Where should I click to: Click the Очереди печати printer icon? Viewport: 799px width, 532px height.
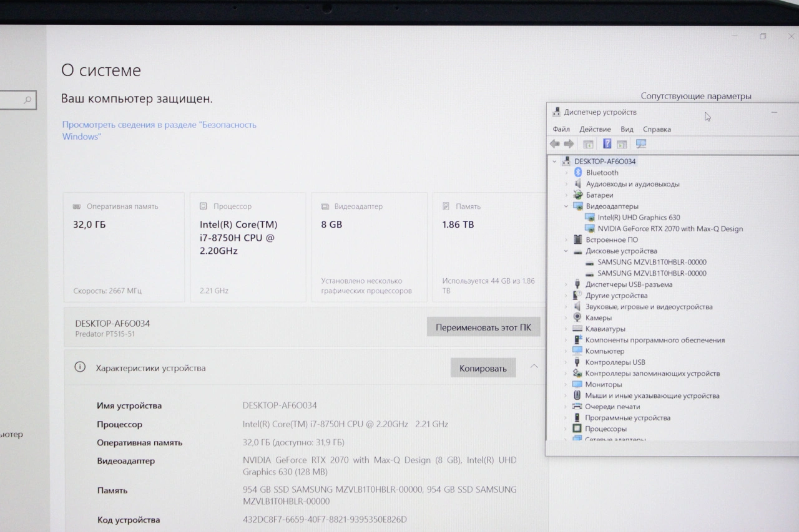point(577,407)
